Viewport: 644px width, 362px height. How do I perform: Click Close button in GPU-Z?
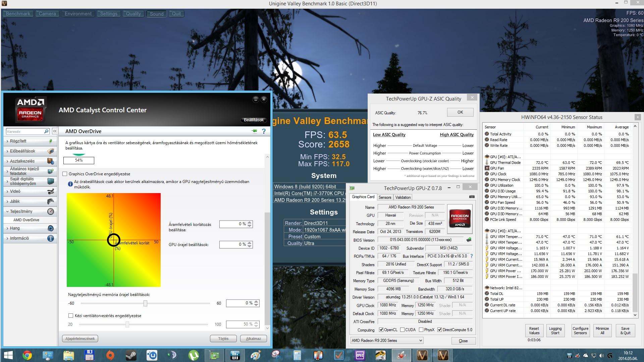[463, 341]
